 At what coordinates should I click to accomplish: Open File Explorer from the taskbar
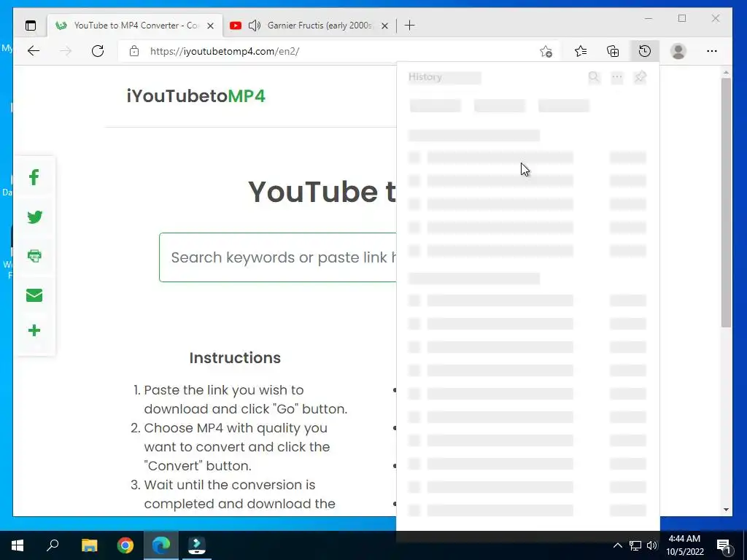point(89,545)
